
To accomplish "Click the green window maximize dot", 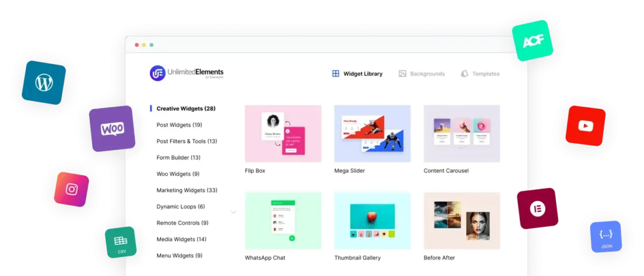I will 151,45.
